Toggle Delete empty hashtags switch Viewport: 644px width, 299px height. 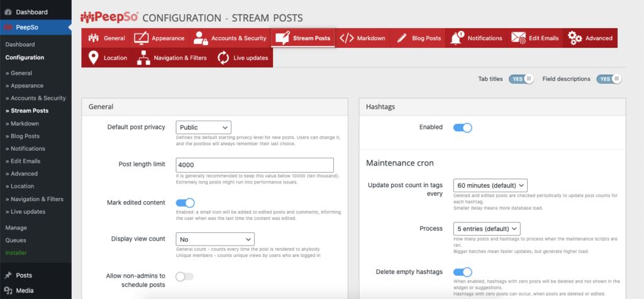(462, 272)
